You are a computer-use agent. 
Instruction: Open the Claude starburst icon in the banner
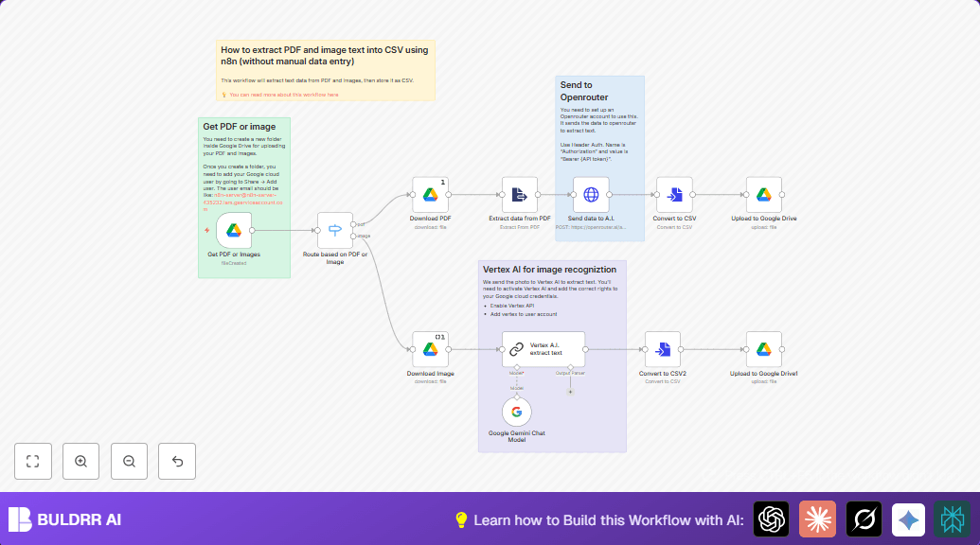[817, 519]
